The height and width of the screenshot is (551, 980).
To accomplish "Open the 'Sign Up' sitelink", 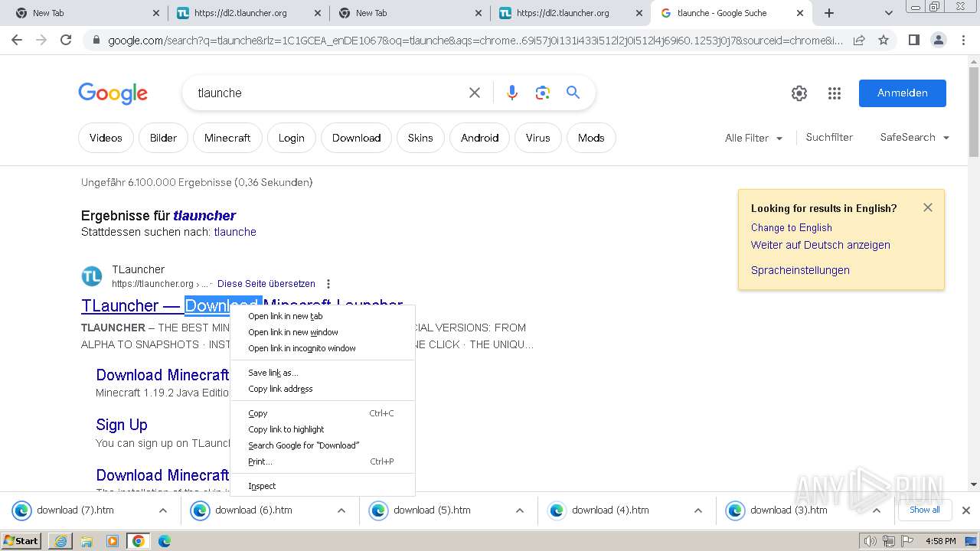I will pyautogui.click(x=122, y=425).
